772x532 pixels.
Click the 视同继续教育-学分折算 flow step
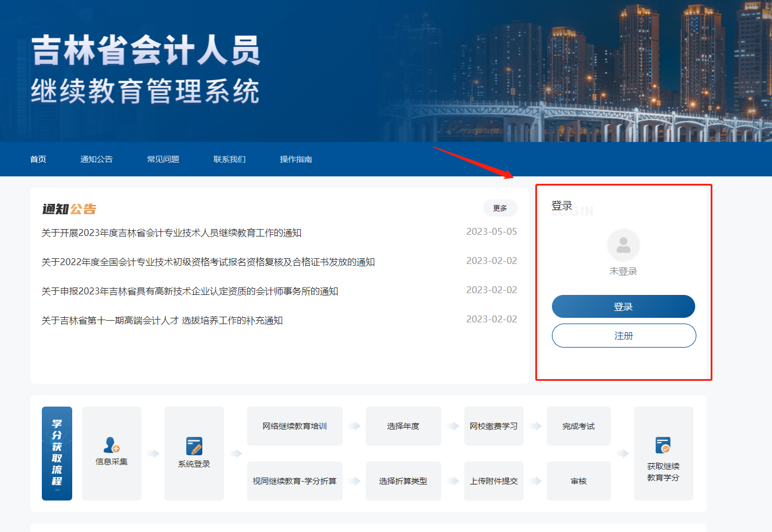(x=295, y=481)
